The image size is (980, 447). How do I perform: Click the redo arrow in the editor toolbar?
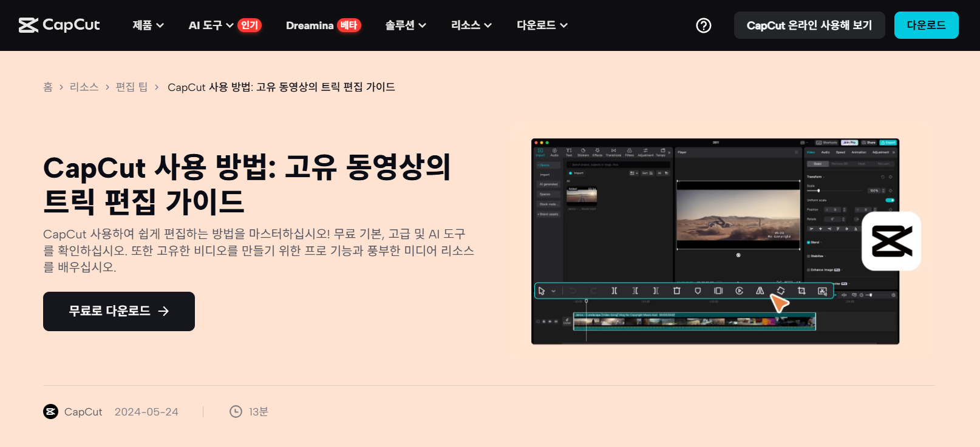point(594,291)
